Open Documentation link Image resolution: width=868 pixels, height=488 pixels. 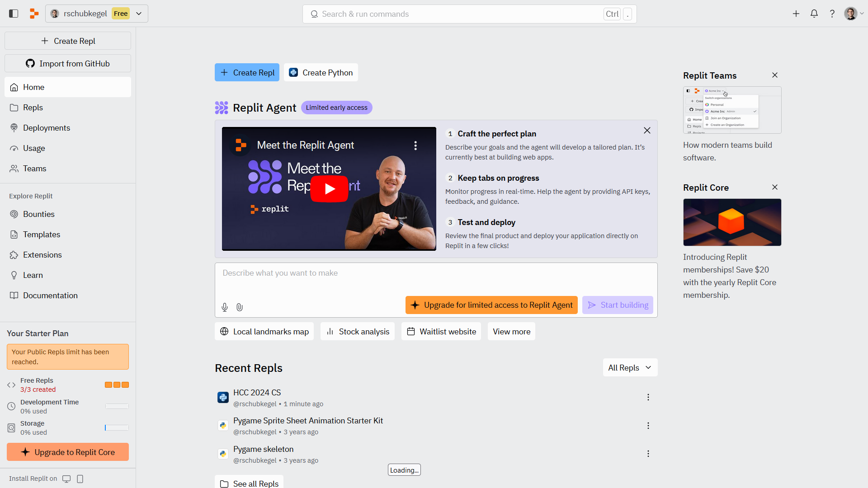coord(68,296)
